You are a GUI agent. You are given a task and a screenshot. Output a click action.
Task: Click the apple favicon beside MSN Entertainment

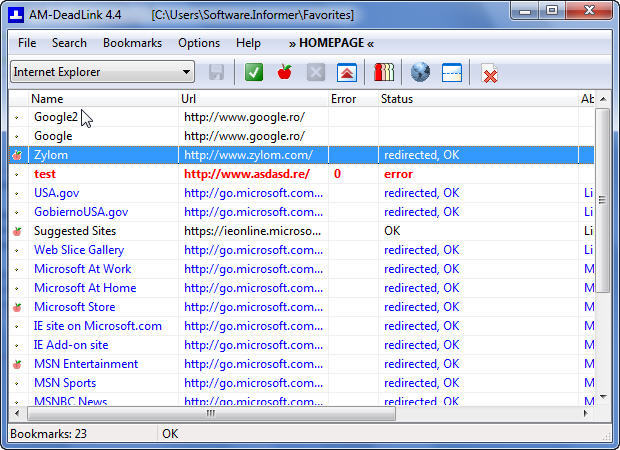coord(17,364)
